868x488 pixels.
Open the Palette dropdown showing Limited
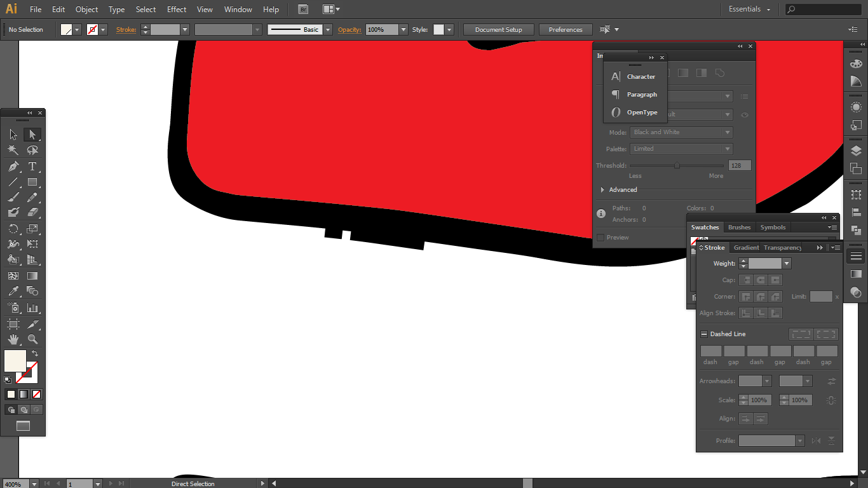[x=682, y=149]
